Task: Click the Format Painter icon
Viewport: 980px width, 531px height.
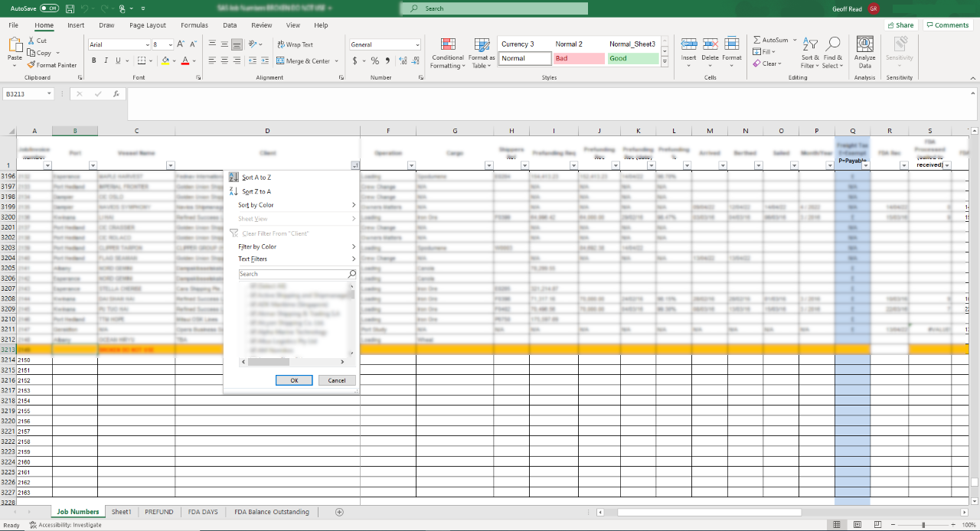Action: (x=31, y=65)
